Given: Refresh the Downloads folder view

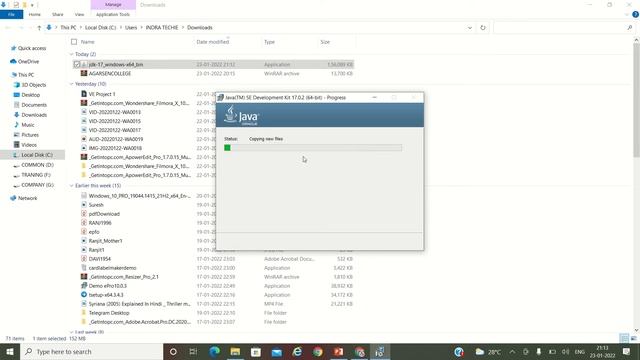Looking at the screenshot, I should (x=483, y=28).
